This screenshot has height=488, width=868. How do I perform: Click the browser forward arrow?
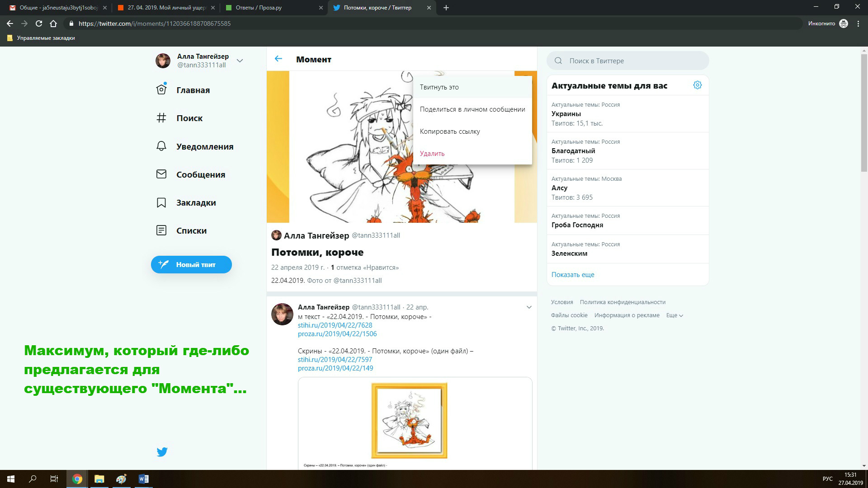(x=24, y=23)
